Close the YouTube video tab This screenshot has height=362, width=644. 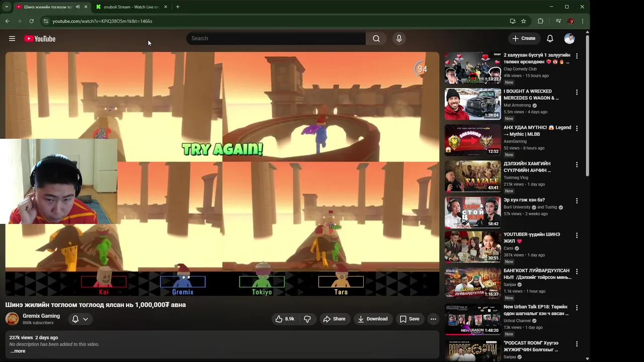click(x=86, y=7)
